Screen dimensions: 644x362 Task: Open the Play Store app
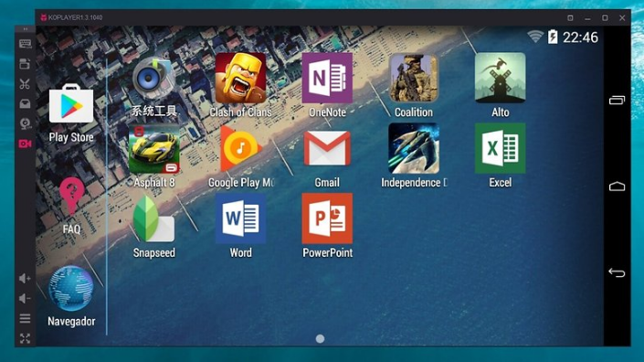pyautogui.click(x=71, y=104)
